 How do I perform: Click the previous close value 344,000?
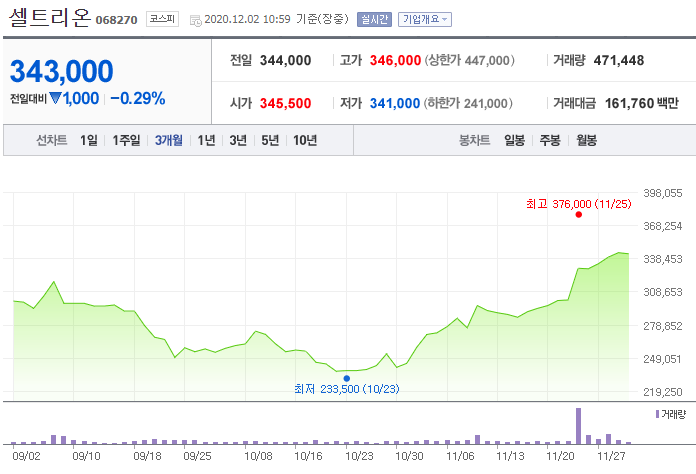(285, 60)
